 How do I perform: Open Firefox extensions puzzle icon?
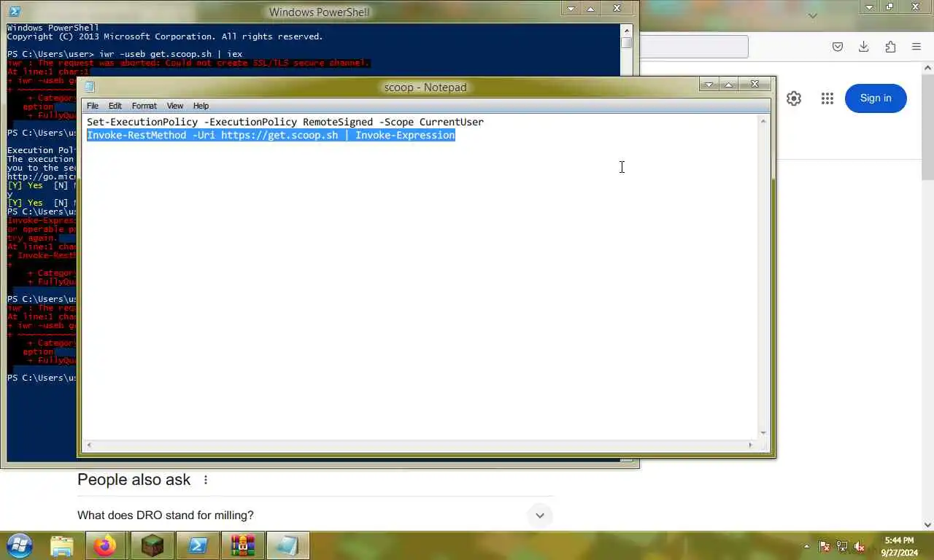pyautogui.click(x=890, y=47)
